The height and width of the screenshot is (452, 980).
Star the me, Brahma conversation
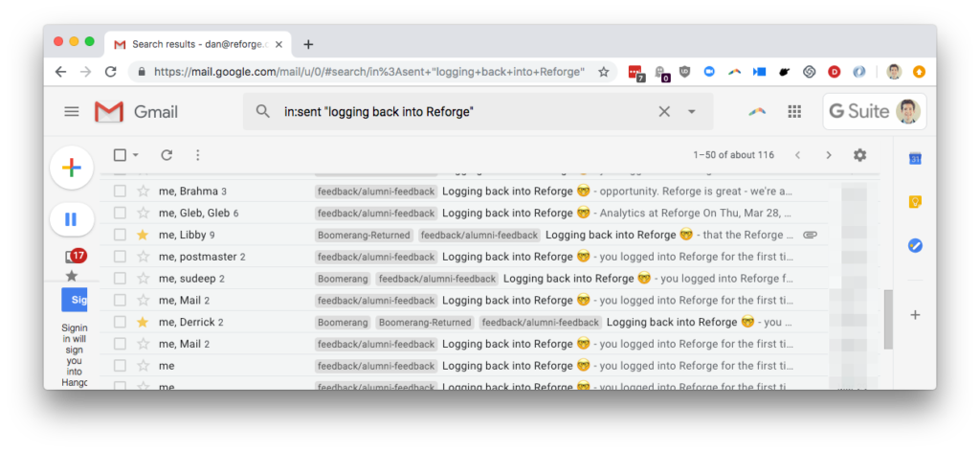coord(144,192)
